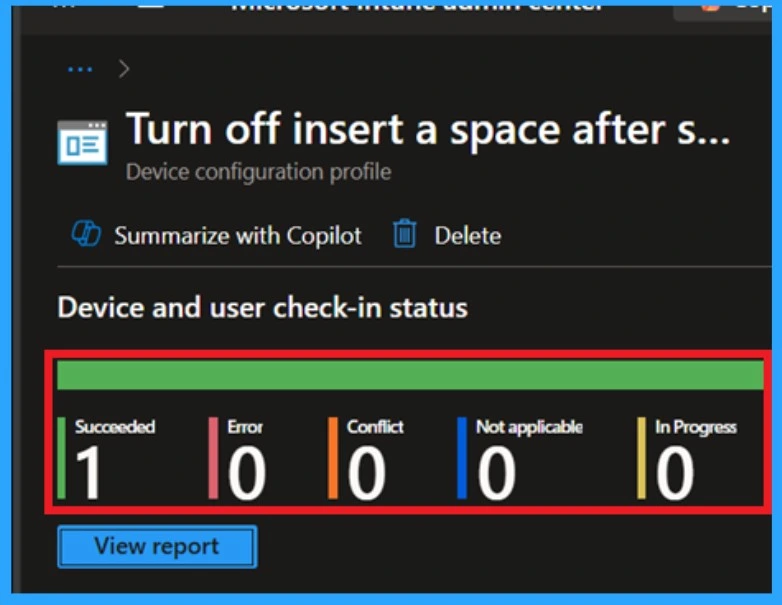Choose Delete in the command bar
Image resolution: width=782 pixels, height=605 pixels.
pos(467,236)
